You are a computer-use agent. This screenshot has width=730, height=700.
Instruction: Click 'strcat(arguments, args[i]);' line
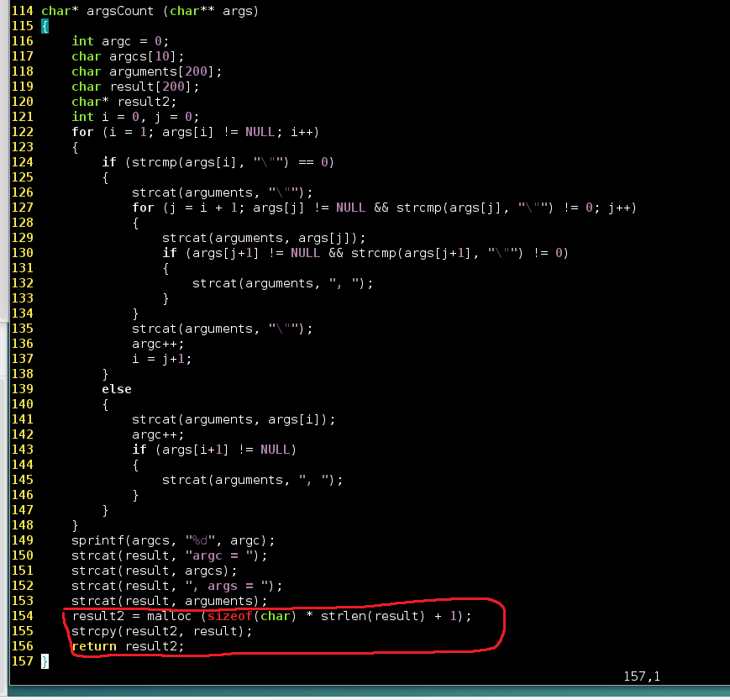(234, 419)
